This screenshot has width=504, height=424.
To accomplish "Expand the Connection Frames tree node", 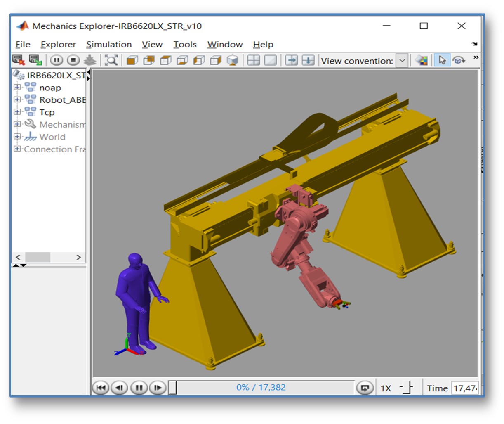I will click(x=17, y=149).
